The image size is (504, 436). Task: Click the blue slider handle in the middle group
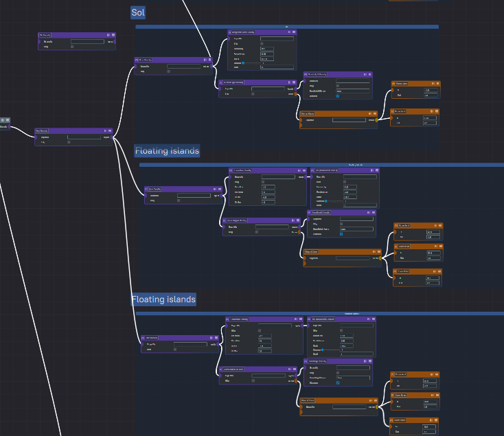[x=326, y=201]
